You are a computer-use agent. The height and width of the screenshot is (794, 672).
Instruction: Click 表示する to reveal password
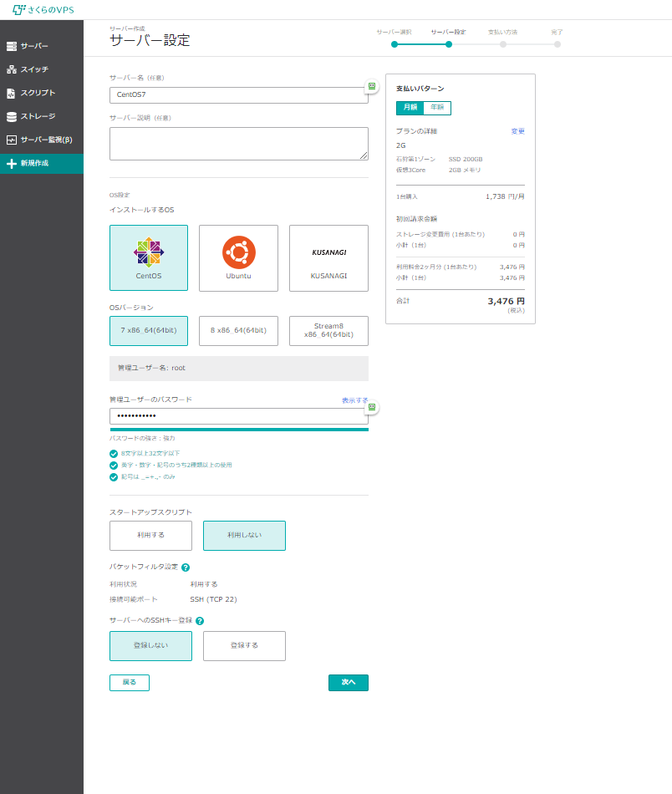click(x=354, y=400)
